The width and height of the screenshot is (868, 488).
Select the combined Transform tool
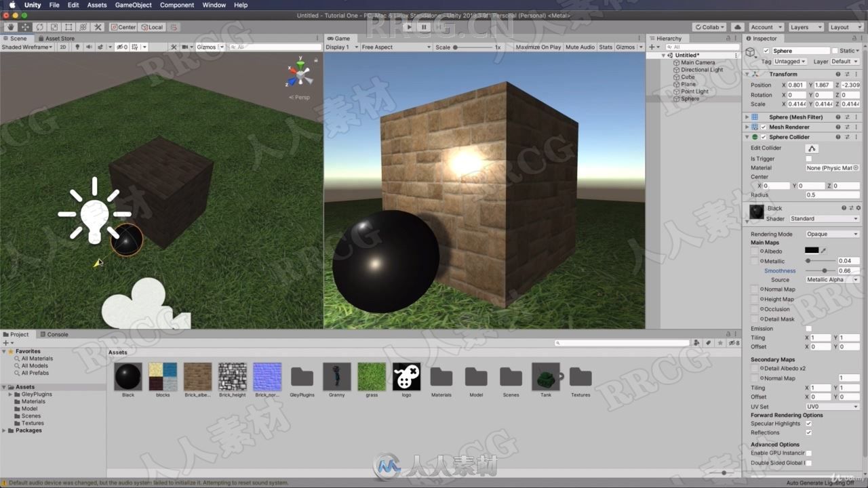tap(83, 27)
